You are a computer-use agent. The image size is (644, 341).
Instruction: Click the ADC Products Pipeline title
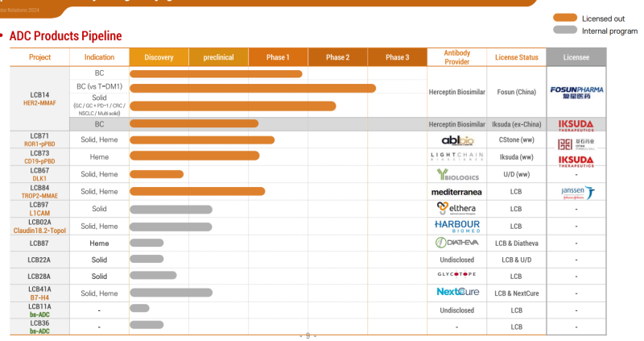pyautogui.click(x=65, y=35)
